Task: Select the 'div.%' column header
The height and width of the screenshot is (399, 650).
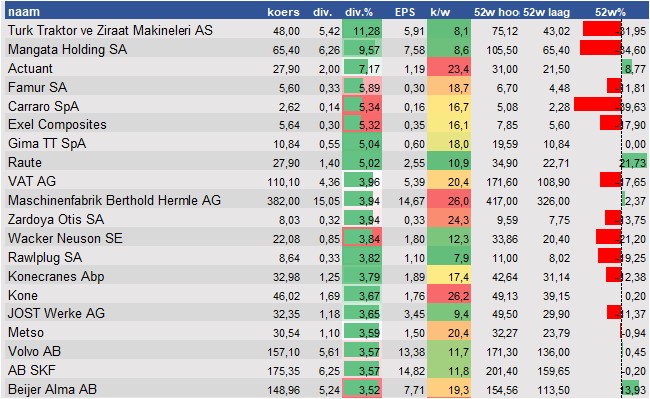Action: (359, 12)
